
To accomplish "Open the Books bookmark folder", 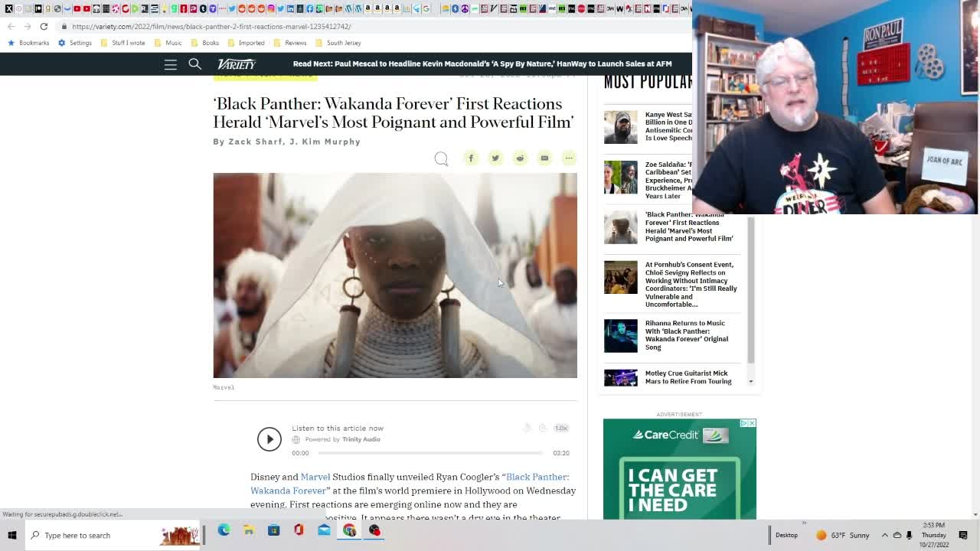I will point(204,43).
